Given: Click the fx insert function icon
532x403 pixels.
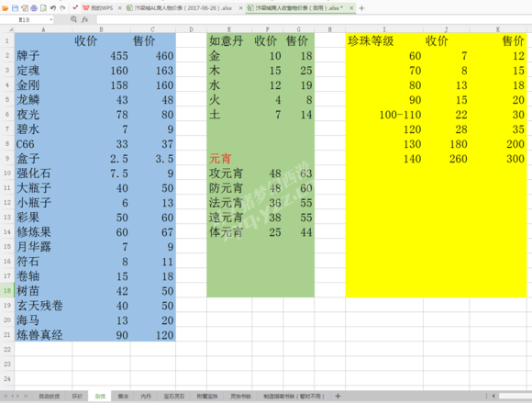Looking at the screenshot, I should (x=84, y=19).
